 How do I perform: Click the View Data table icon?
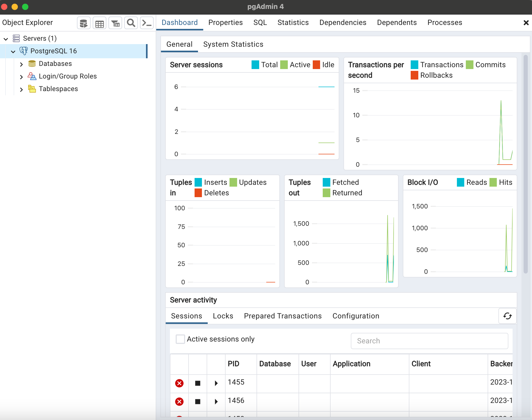tap(100, 23)
